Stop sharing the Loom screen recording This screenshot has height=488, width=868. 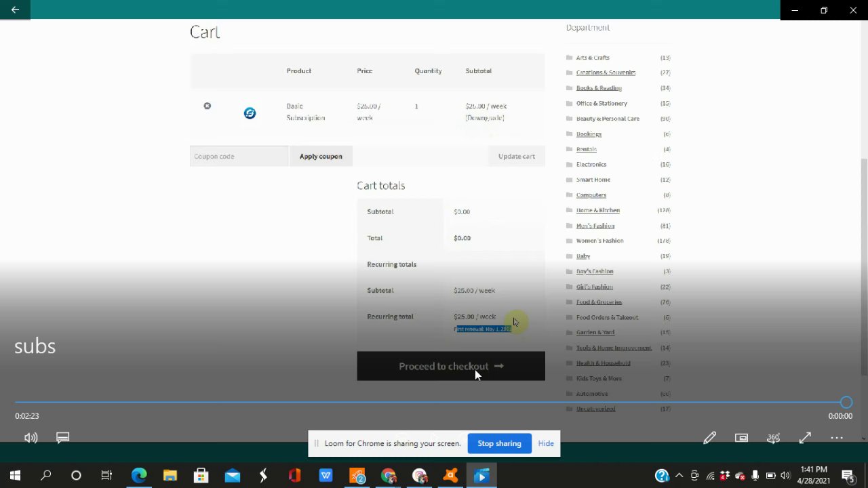(499, 443)
